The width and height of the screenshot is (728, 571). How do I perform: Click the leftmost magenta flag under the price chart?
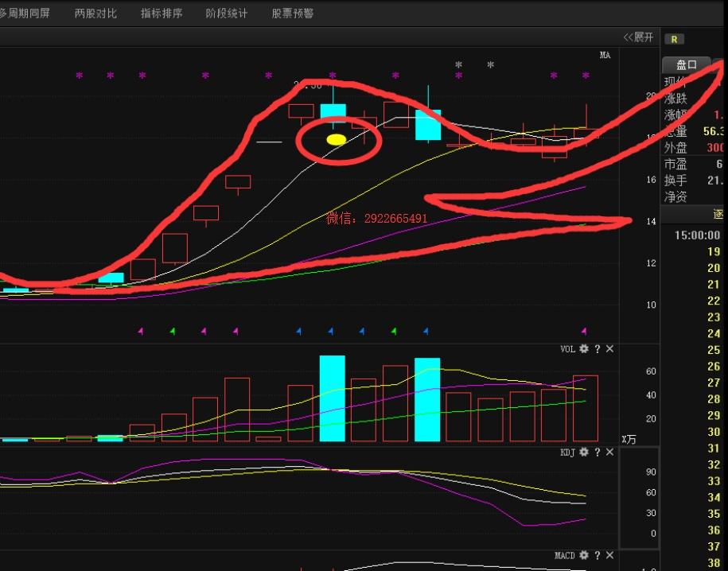[141, 331]
